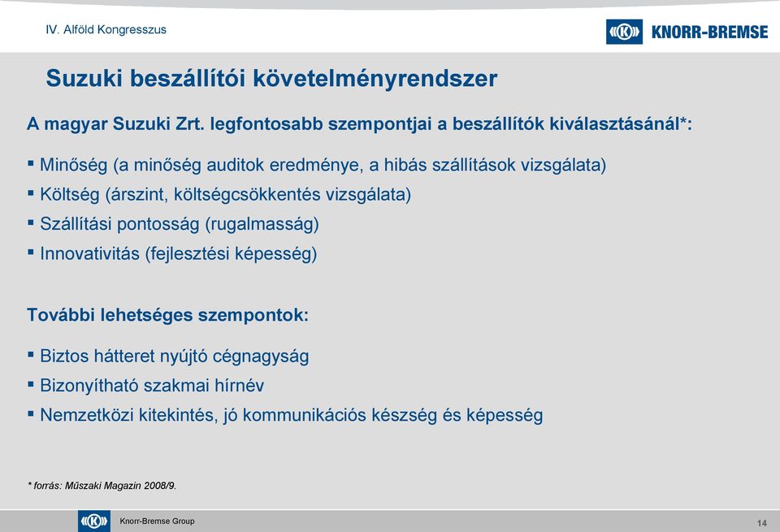Click the "IV. Alföld Kongresszus" header text
This screenshot has width=780, height=532.
[106, 30]
